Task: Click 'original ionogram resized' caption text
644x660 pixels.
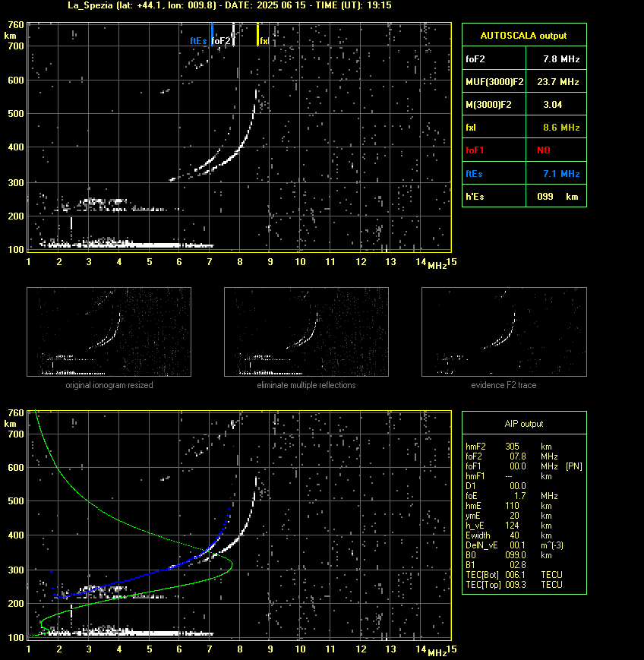Action: (109, 385)
